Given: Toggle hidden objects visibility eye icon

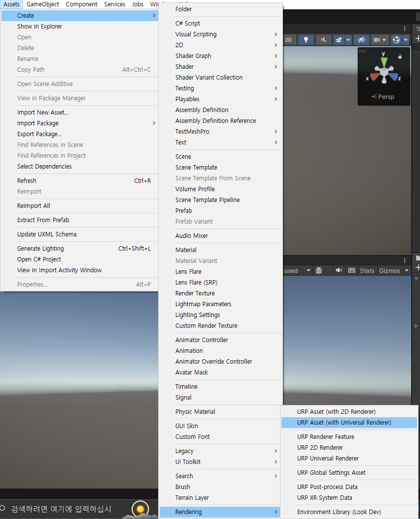Looking at the screenshot, I should point(362,40).
